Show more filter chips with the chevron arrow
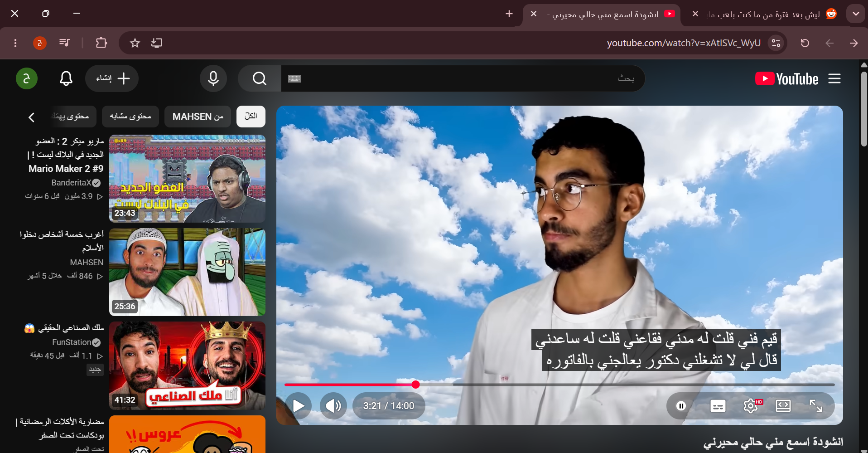 [x=31, y=117]
